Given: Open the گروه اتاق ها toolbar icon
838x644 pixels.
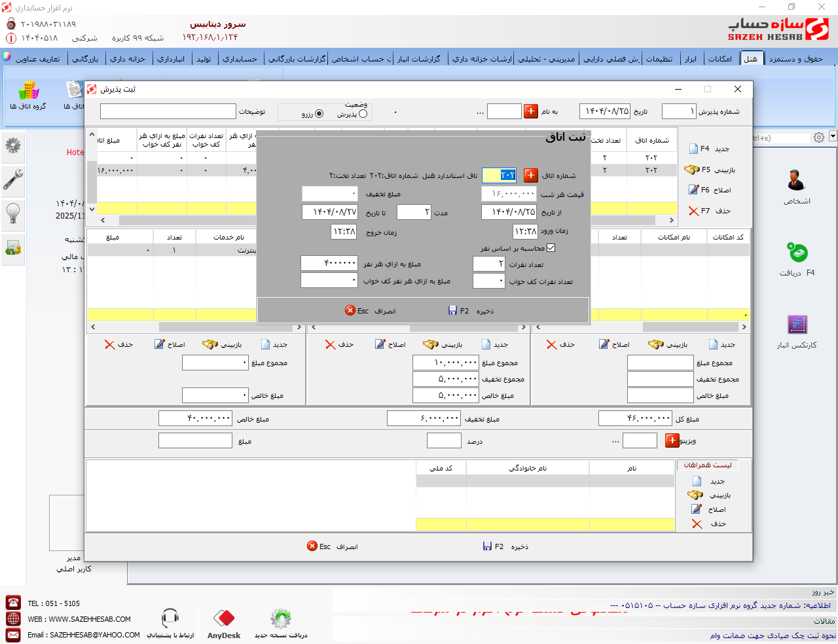Looking at the screenshot, I should (x=28, y=96).
